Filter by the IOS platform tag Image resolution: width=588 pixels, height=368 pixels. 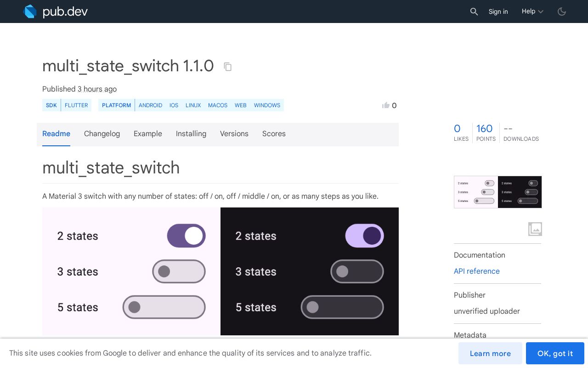point(174,105)
